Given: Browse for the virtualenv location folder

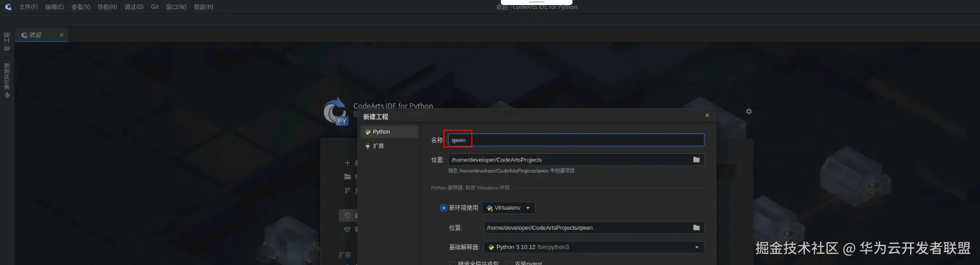Looking at the screenshot, I should click(x=697, y=228).
